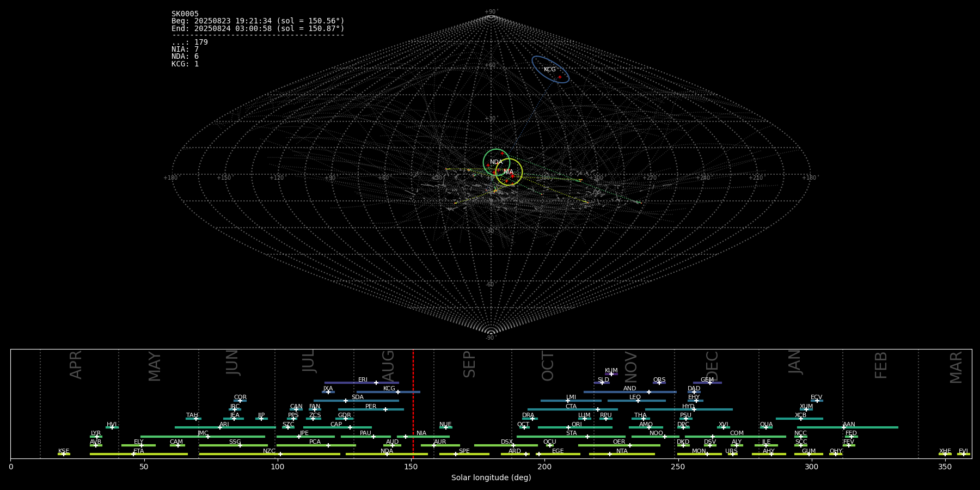Click the CTA shower bar label
Image resolution: width=980 pixels, height=490 pixels.
(x=571, y=407)
